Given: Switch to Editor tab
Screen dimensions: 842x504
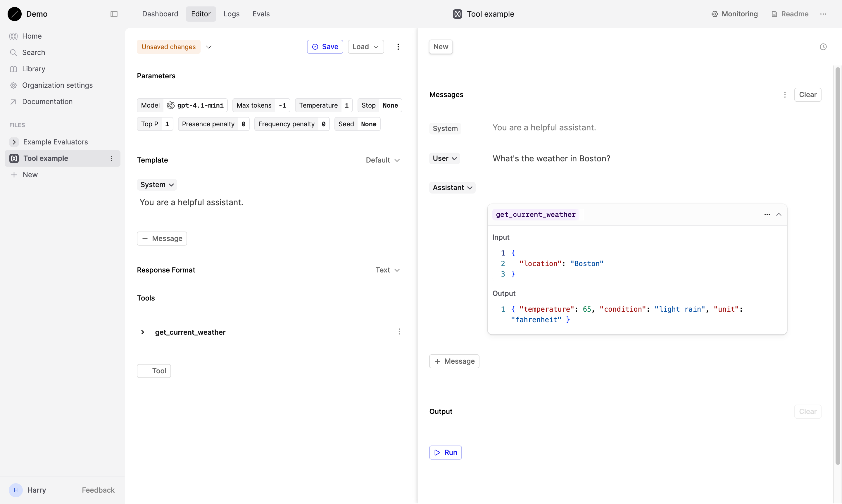Looking at the screenshot, I should coord(201,14).
